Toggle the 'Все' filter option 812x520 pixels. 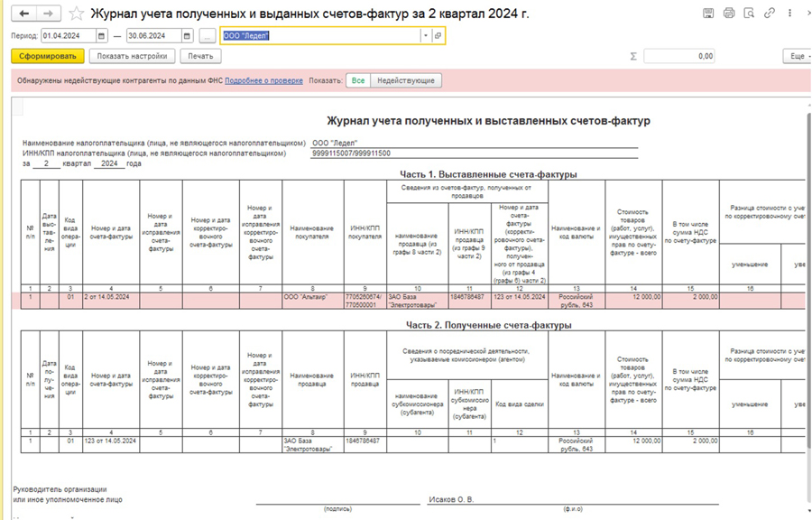point(358,80)
